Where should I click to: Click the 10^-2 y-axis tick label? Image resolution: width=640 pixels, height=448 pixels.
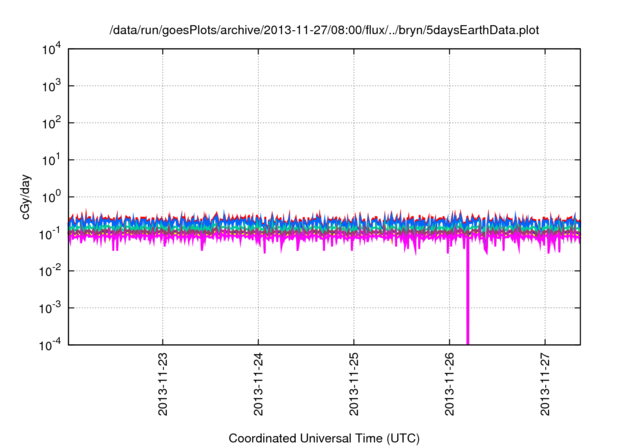point(50,271)
